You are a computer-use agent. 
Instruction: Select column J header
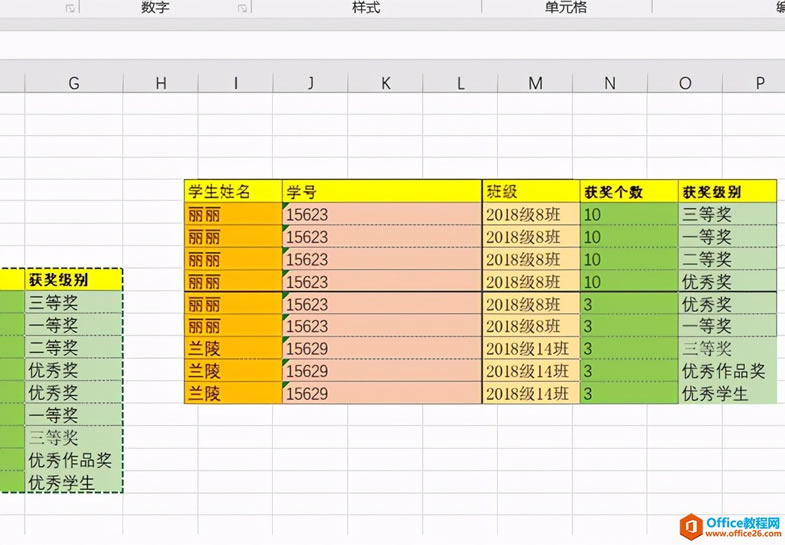(x=310, y=83)
